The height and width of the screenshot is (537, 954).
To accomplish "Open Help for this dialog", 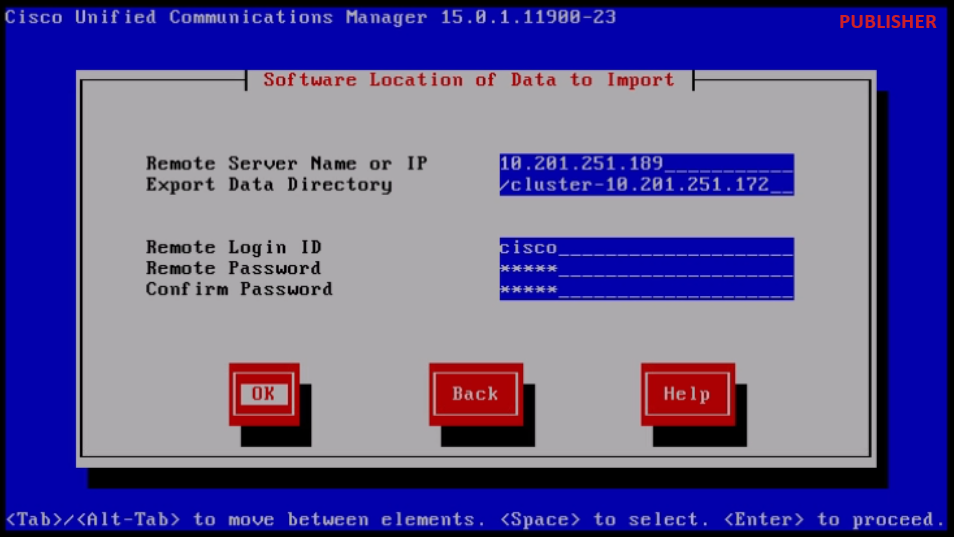I will [x=688, y=394].
